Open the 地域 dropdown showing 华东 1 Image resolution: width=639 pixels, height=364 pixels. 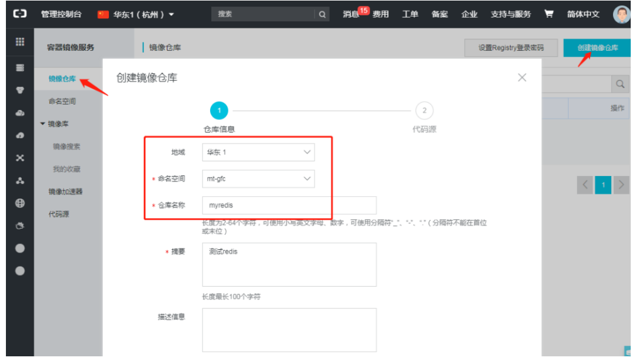[259, 152]
